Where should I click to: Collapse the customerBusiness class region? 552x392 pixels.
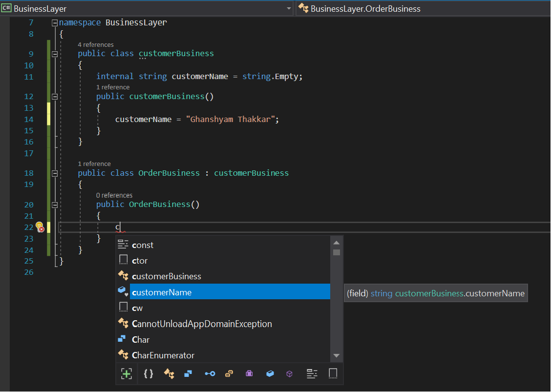click(x=55, y=53)
